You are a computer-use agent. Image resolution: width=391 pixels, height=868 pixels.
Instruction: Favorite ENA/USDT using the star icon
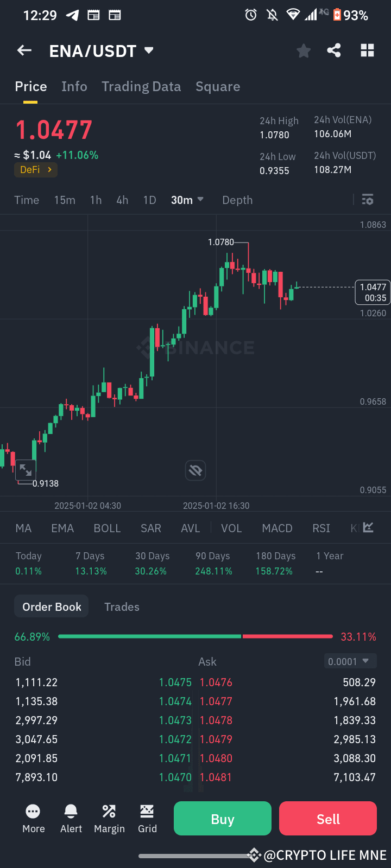click(303, 50)
